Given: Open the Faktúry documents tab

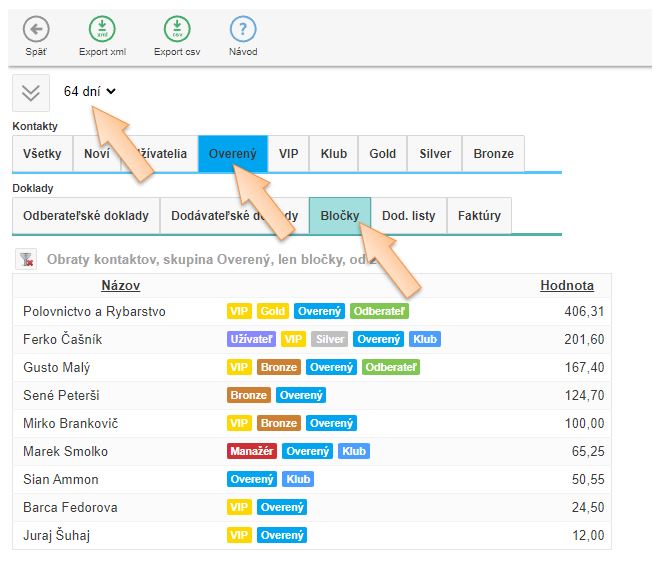Looking at the screenshot, I should pyautogui.click(x=479, y=216).
